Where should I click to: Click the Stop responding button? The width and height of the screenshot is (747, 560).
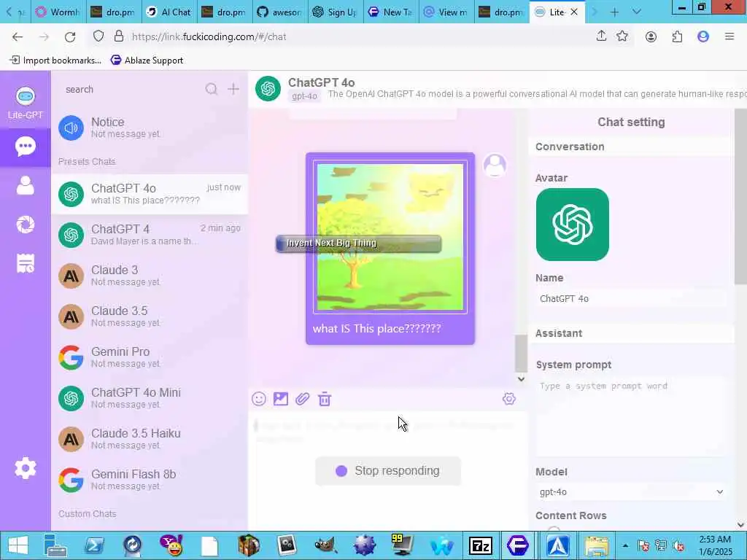(388, 471)
